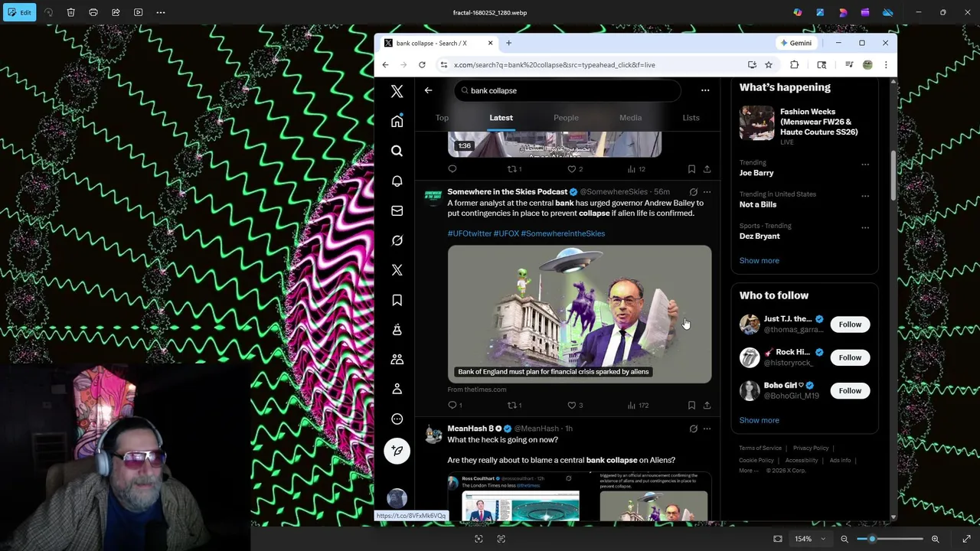Screen dimensions: 980x551
Task: Open the Bank of England aliens article image
Action: (x=580, y=314)
